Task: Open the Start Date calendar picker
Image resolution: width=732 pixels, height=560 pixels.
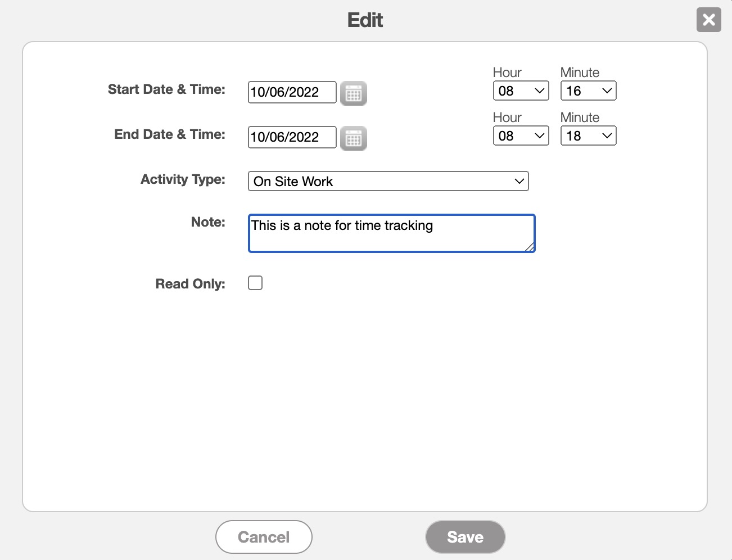Action: coord(354,93)
